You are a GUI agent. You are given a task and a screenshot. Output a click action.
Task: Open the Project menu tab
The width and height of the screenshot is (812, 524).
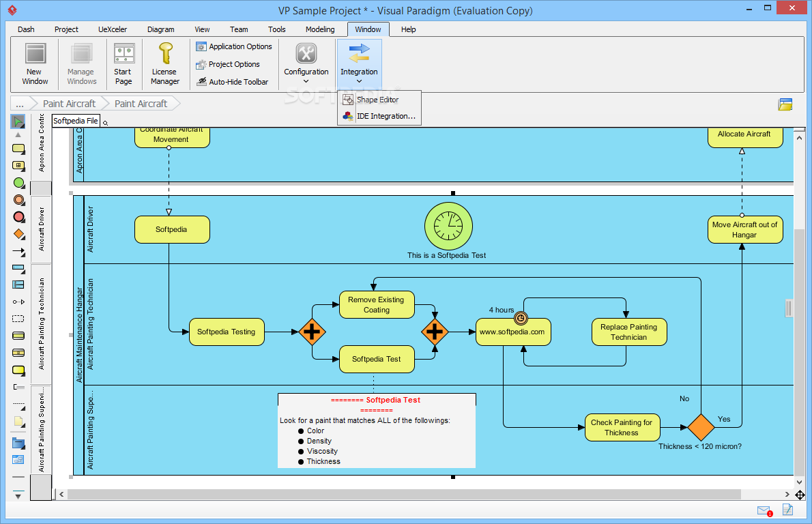[66, 29]
